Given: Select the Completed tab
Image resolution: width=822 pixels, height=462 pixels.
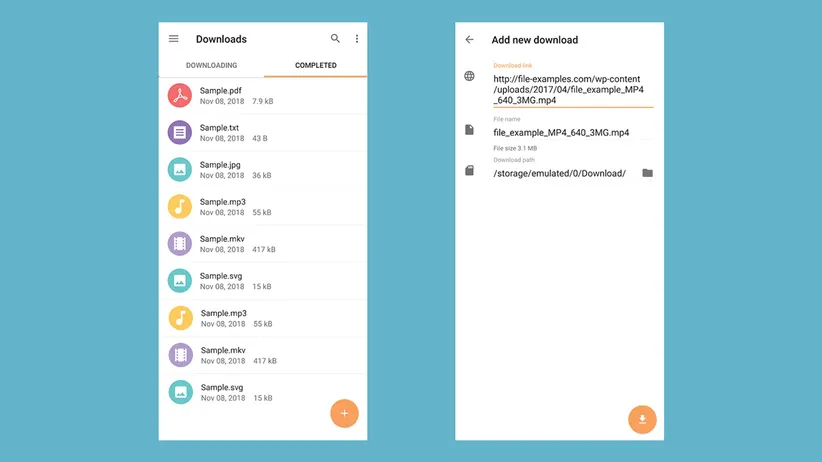Looking at the screenshot, I should click(x=315, y=66).
